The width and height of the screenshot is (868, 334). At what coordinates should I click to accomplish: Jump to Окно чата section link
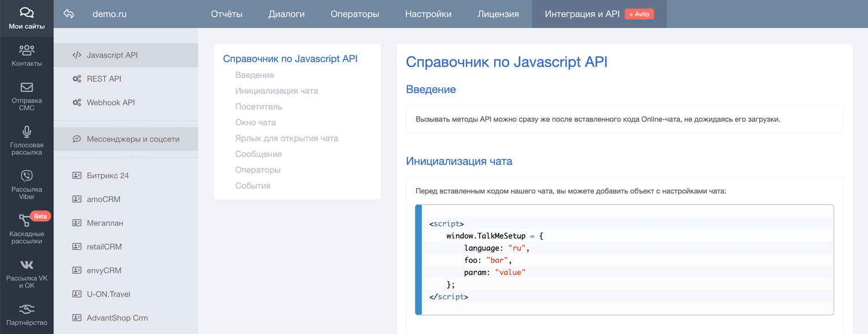click(x=255, y=123)
